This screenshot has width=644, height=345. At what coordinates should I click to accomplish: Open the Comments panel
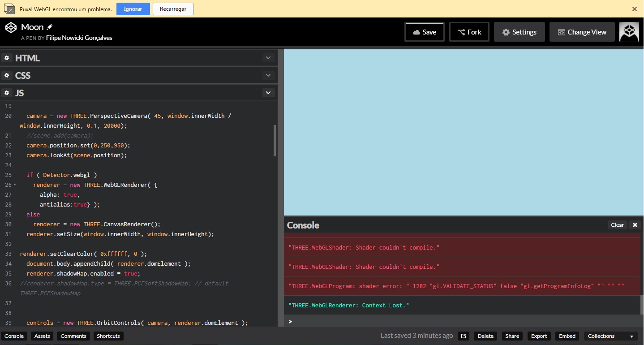click(73, 336)
